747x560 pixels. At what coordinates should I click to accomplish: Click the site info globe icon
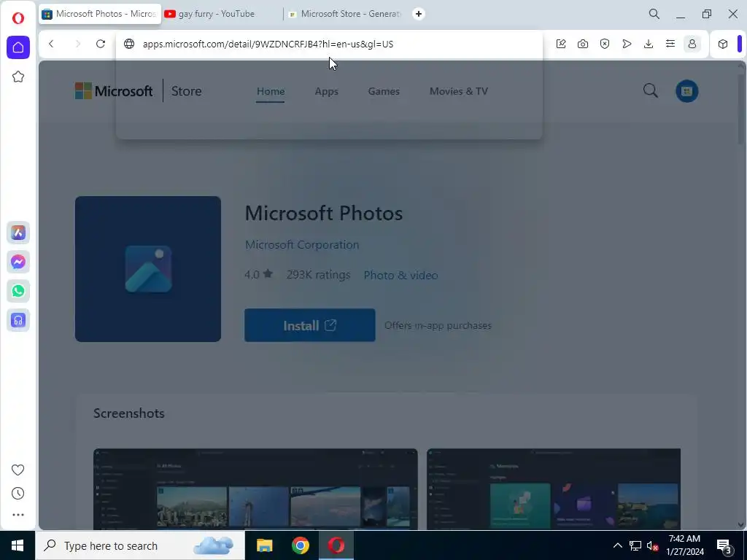pyautogui.click(x=129, y=44)
